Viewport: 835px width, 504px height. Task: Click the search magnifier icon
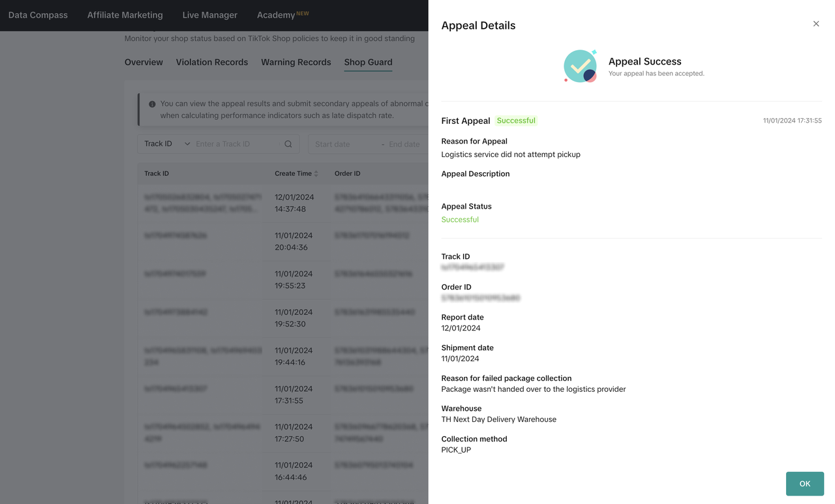[x=288, y=144]
